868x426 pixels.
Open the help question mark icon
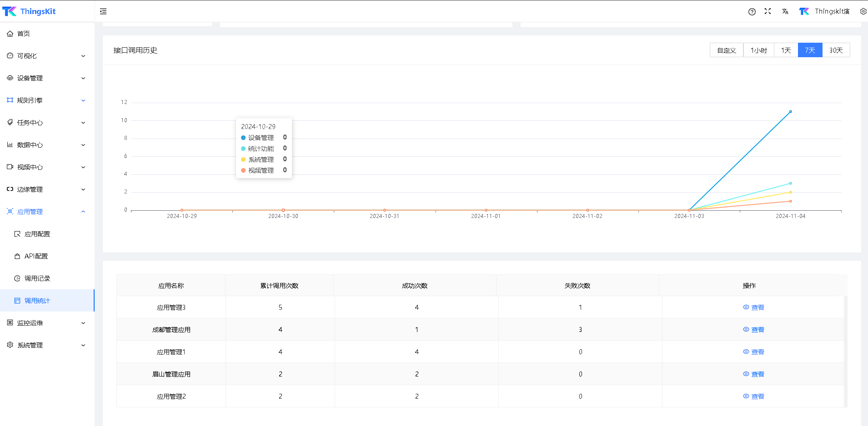[752, 12]
